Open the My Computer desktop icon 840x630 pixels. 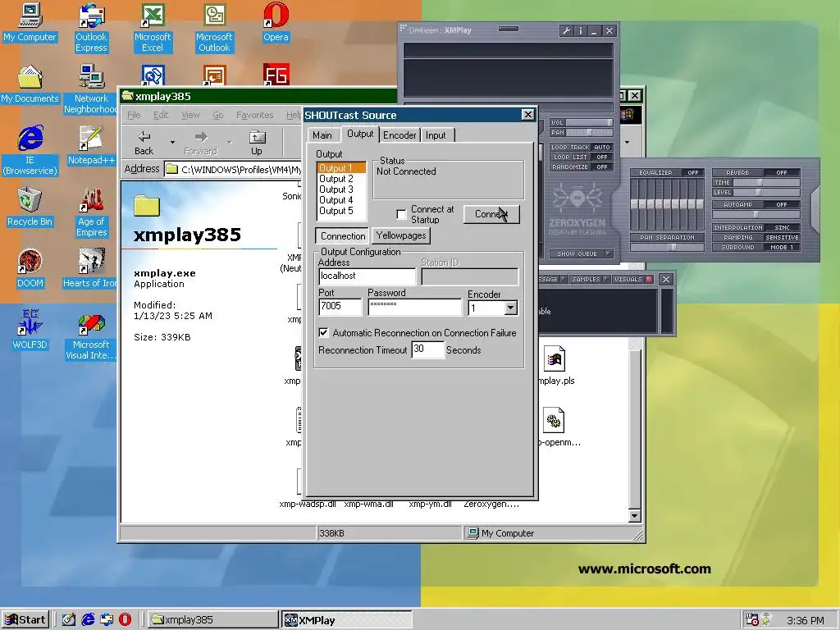click(30, 22)
